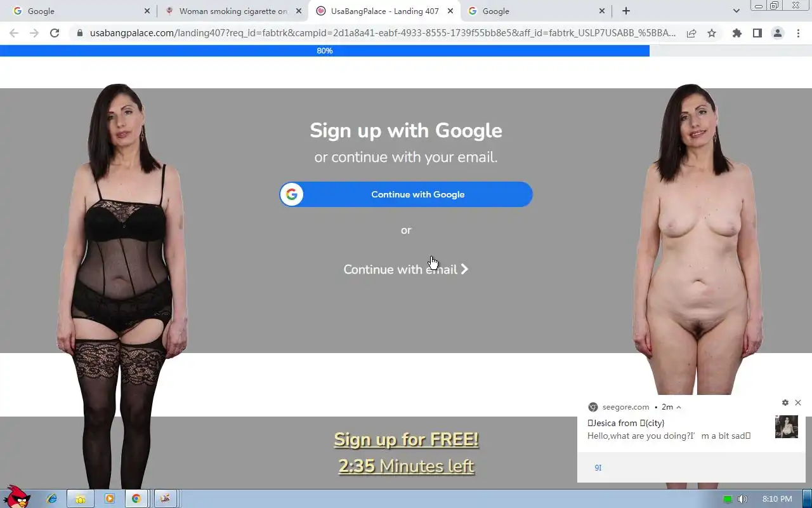Open Chrome's three-dot menu
Viewport: 812px width, 508px height.
797,33
